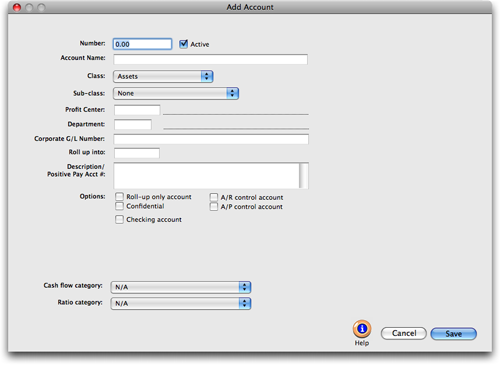Image resolution: width=500 pixels, height=365 pixels.
Task: Focus the Number input field
Action: tap(142, 44)
